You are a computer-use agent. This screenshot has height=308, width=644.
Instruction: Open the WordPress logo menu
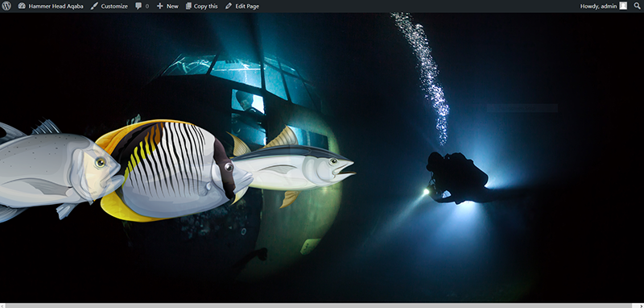pos(6,6)
